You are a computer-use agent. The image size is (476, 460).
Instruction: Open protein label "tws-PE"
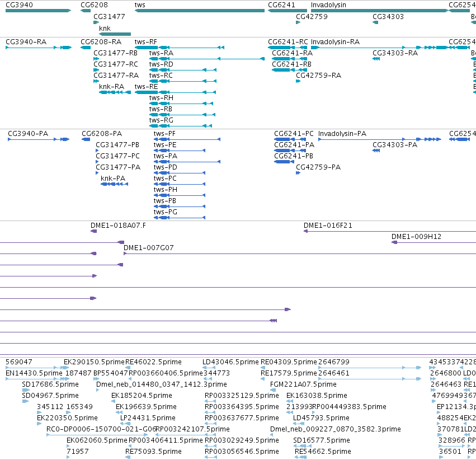[165, 145]
